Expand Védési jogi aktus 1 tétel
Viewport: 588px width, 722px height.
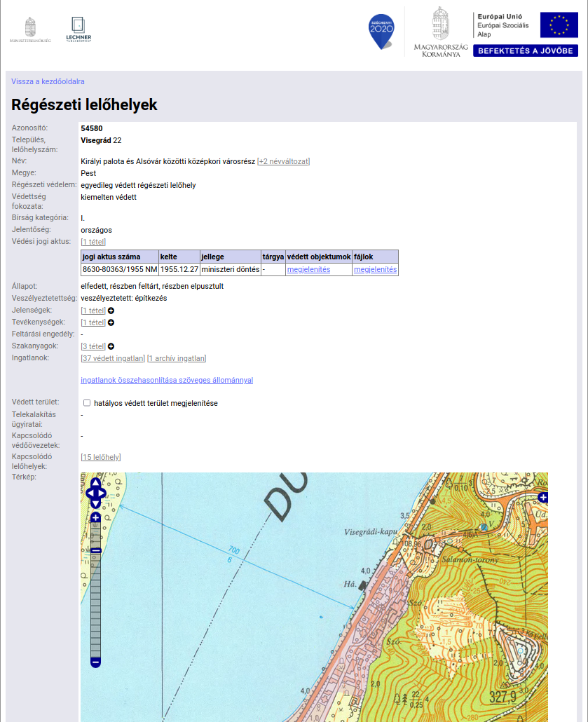click(93, 242)
